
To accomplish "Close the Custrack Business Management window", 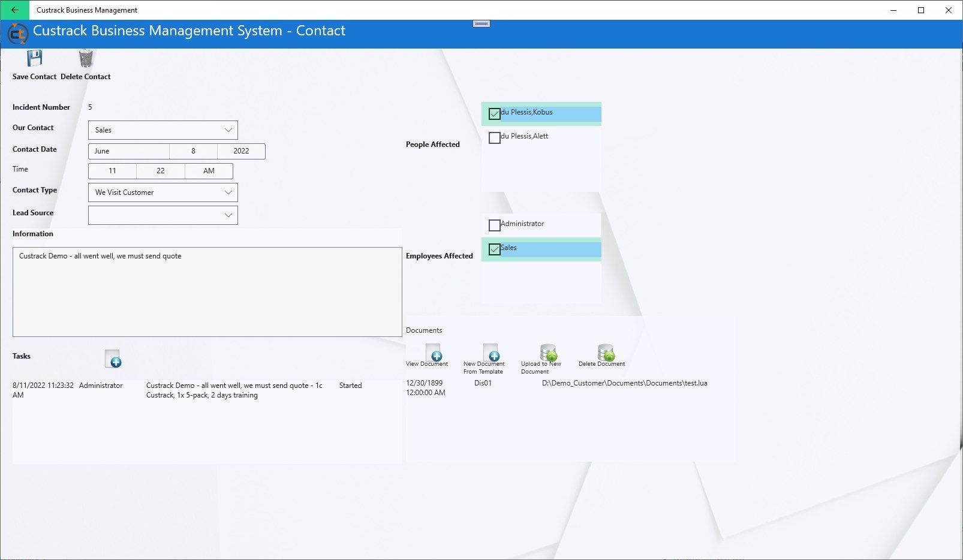I will [949, 10].
